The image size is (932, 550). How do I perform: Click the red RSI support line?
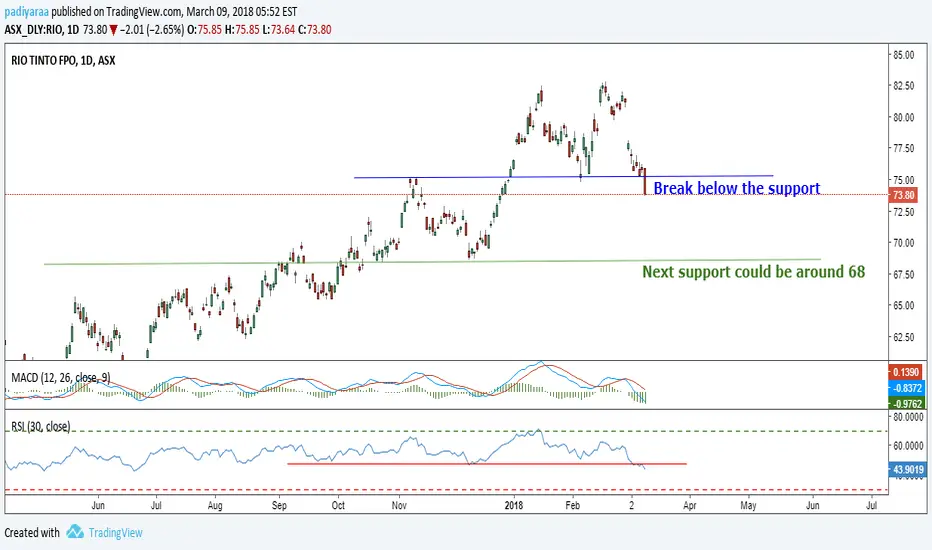(x=487, y=464)
